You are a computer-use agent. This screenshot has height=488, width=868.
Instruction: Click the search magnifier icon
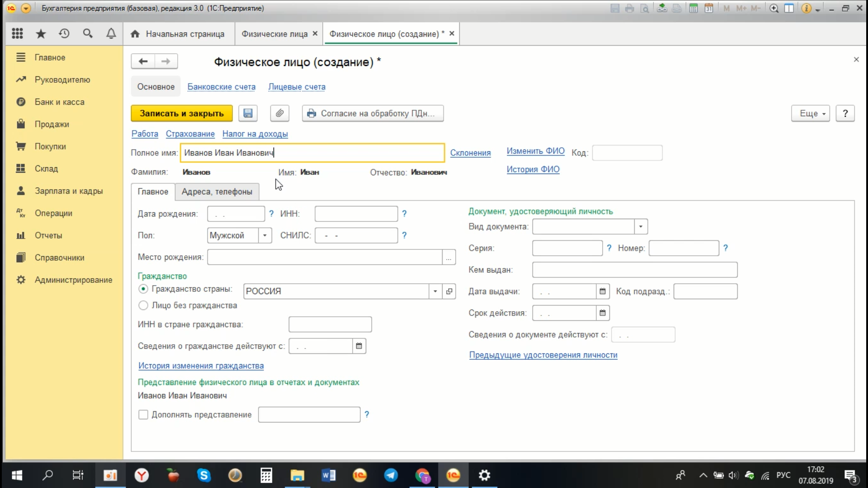[x=88, y=34]
